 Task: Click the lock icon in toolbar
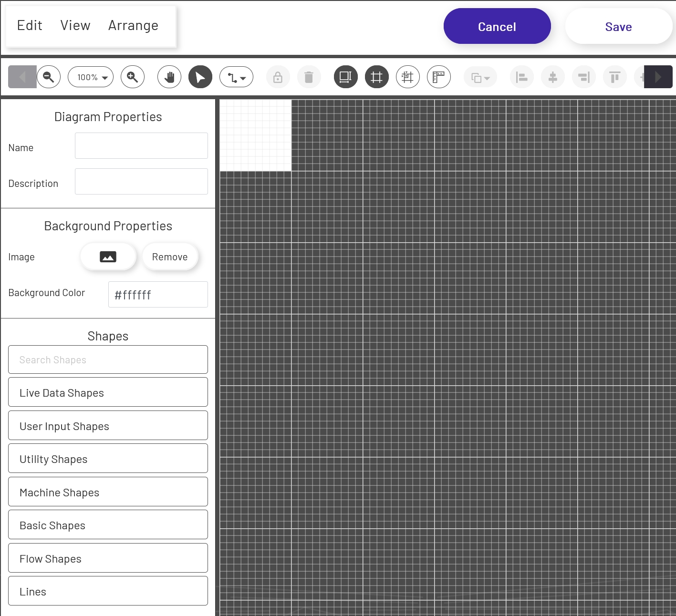click(x=278, y=77)
